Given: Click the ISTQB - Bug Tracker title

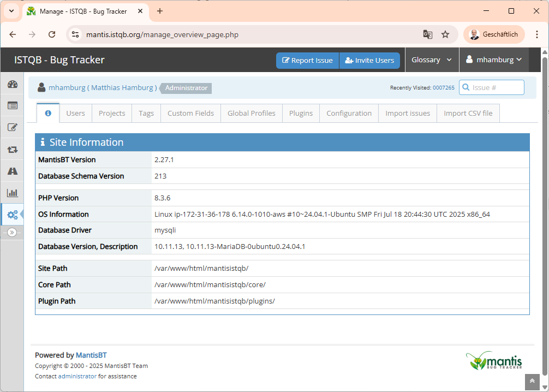Looking at the screenshot, I should pyautogui.click(x=59, y=60).
